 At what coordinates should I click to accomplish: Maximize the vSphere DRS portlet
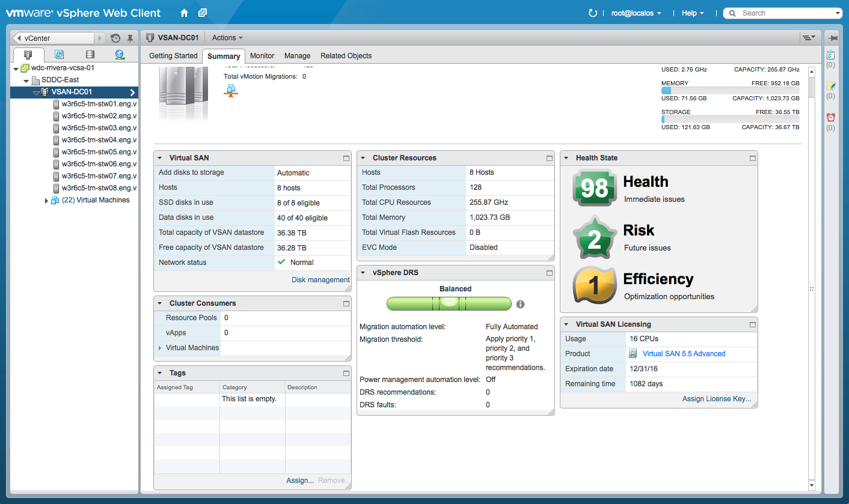pyautogui.click(x=550, y=273)
